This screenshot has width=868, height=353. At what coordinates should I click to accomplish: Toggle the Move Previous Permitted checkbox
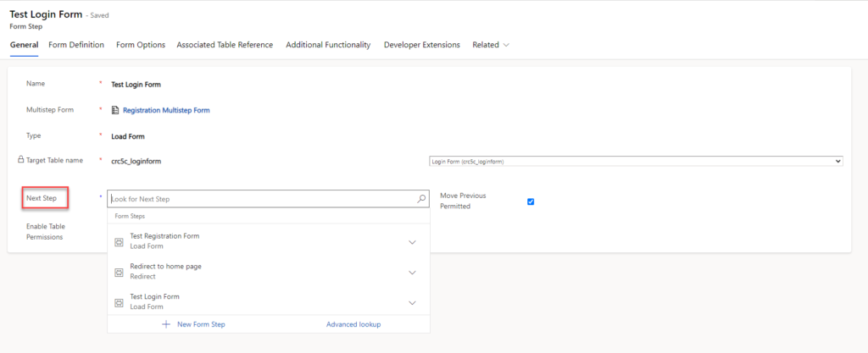click(x=531, y=201)
